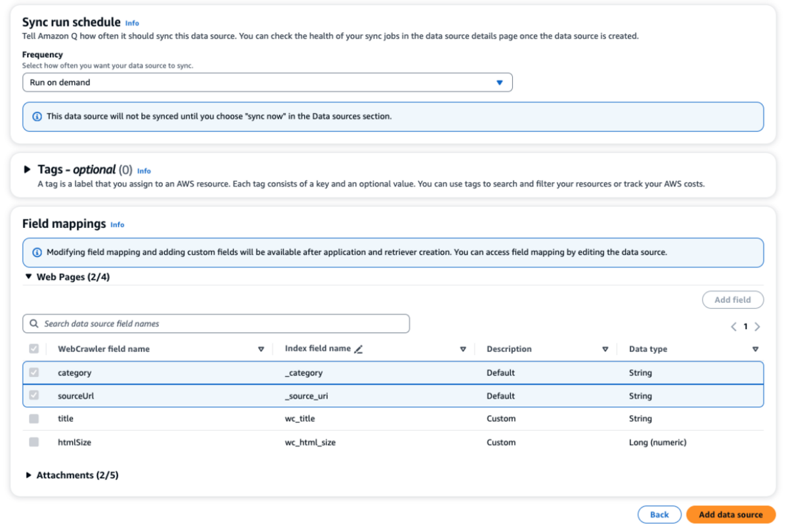Go to the previous page of field mappings
Viewport: 788px width, 532px height.
tap(733, 326)
